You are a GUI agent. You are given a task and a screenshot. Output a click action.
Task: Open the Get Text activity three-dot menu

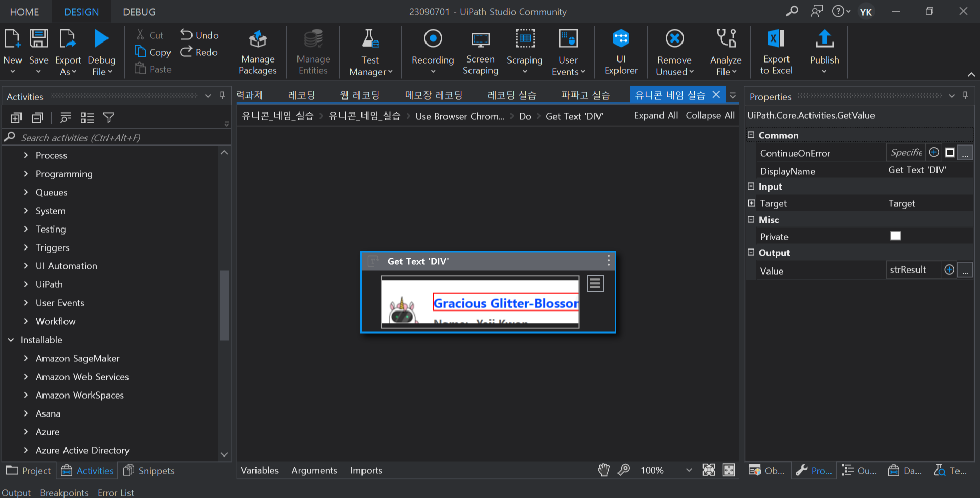click(608, 260)
